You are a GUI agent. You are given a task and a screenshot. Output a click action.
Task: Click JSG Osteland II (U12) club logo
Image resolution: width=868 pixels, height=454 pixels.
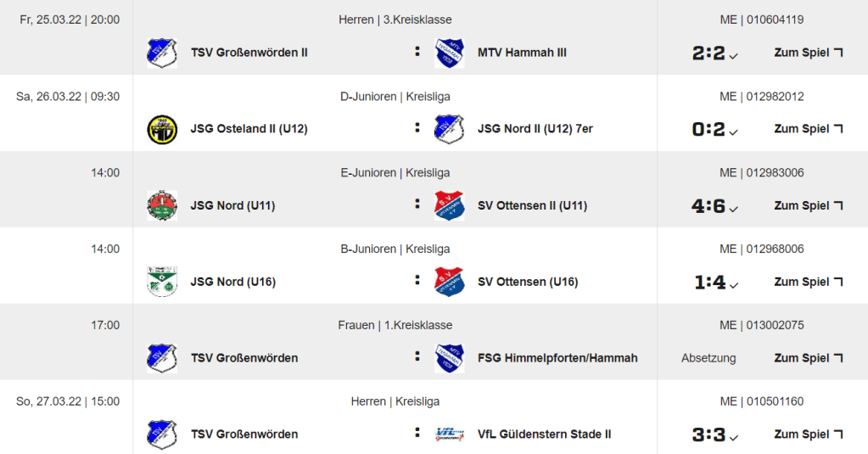tap(162, 129)
